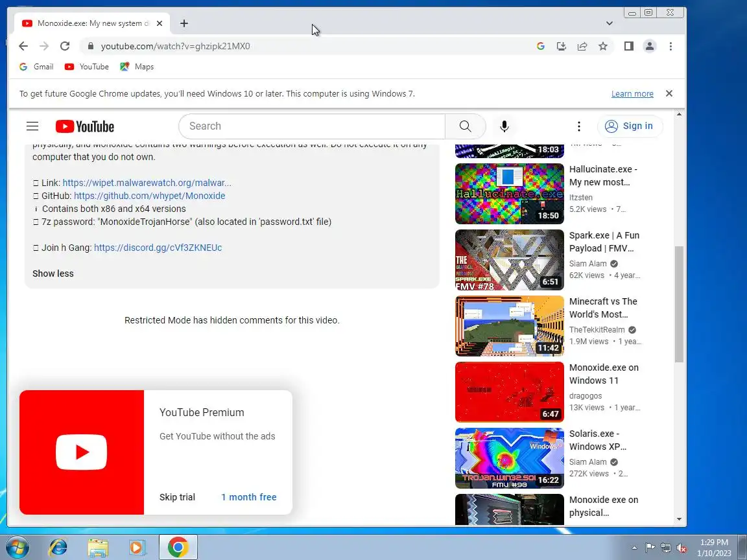Share this page via the share icon

point(582,46)
